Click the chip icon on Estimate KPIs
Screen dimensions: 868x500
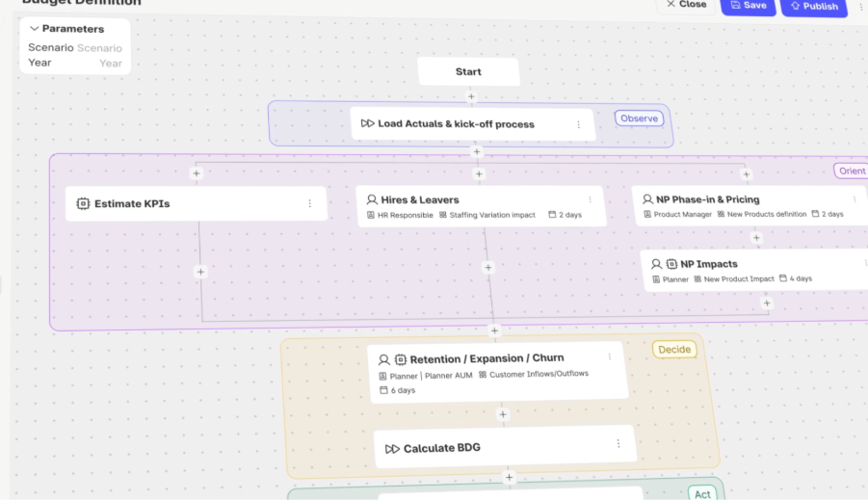[x=83, y=204]
